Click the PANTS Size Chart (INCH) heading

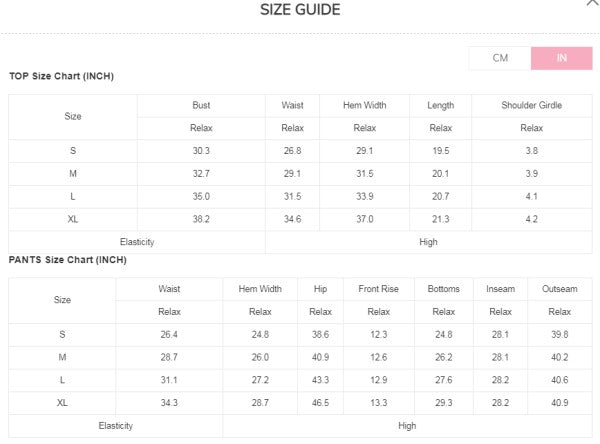[68, 260]
